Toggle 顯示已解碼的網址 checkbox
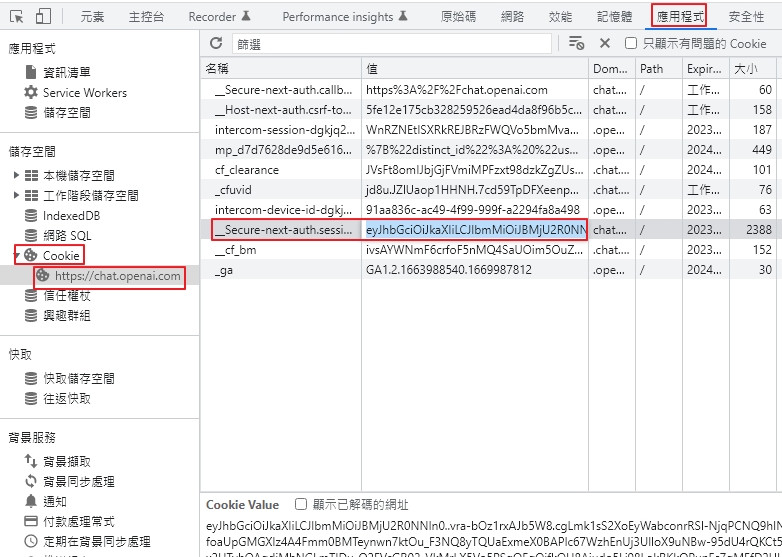782x557 pixels. point(301,504)
